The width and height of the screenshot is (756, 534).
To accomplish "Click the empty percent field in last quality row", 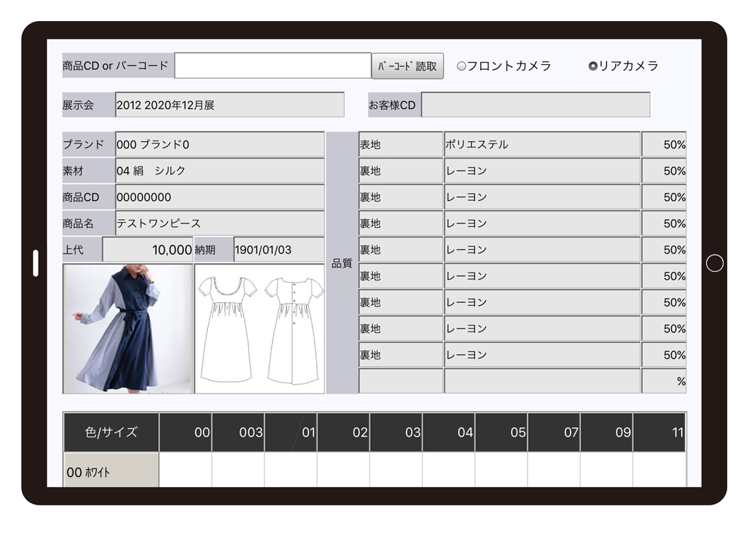I will coord(664,381).
